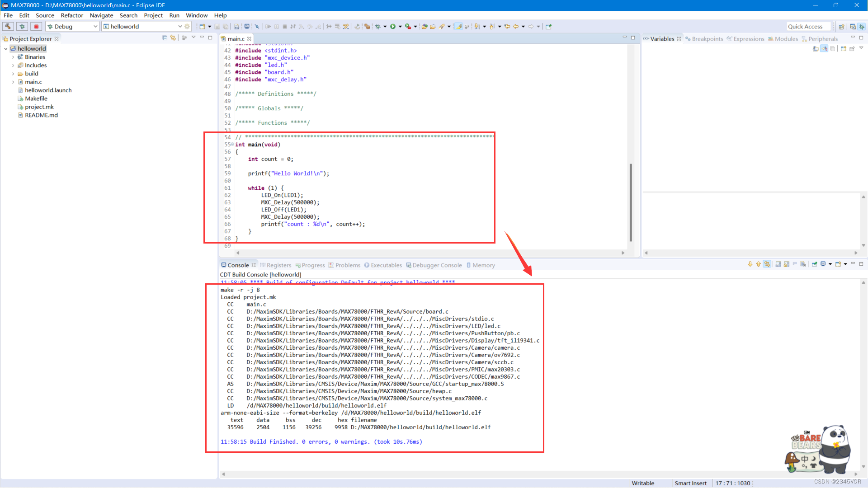Switch to the Debugger Console tab
This screenshot has height=488, width=868.
coord(434,265)
